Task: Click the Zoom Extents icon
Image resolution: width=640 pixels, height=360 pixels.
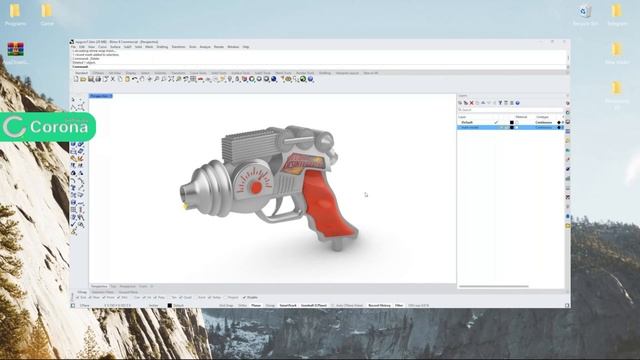Action: 171,79
